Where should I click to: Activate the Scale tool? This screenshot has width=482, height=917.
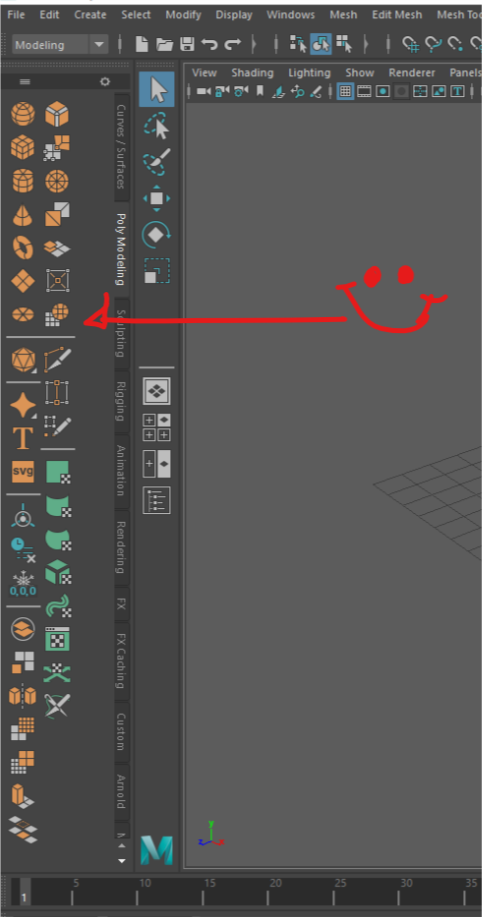pyautogui.click(x=156, y=271)
